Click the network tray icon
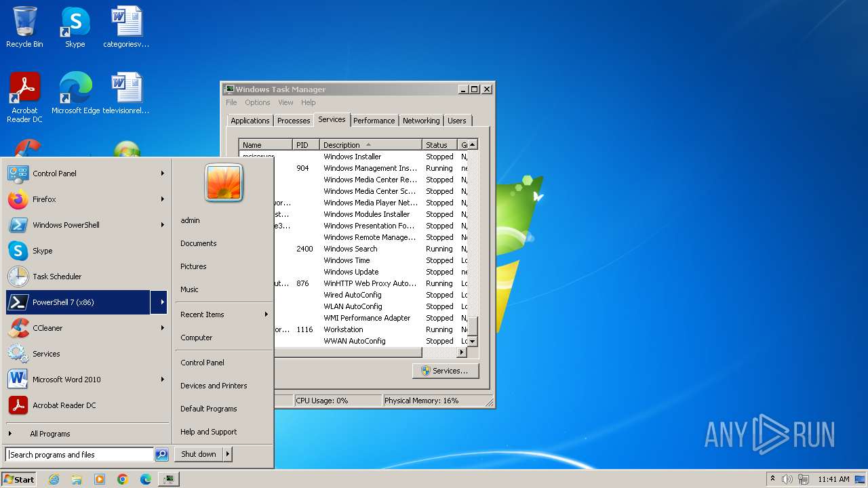 [804, 479]
